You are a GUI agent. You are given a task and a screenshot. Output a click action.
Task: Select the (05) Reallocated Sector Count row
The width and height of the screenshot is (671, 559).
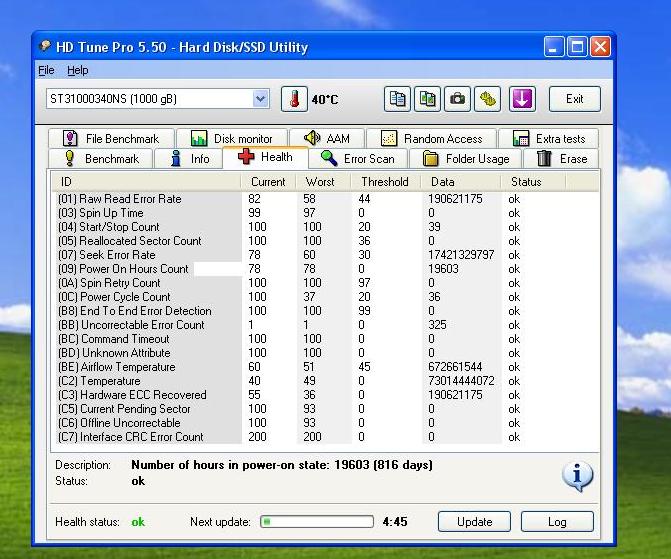(x=325, y=241)
